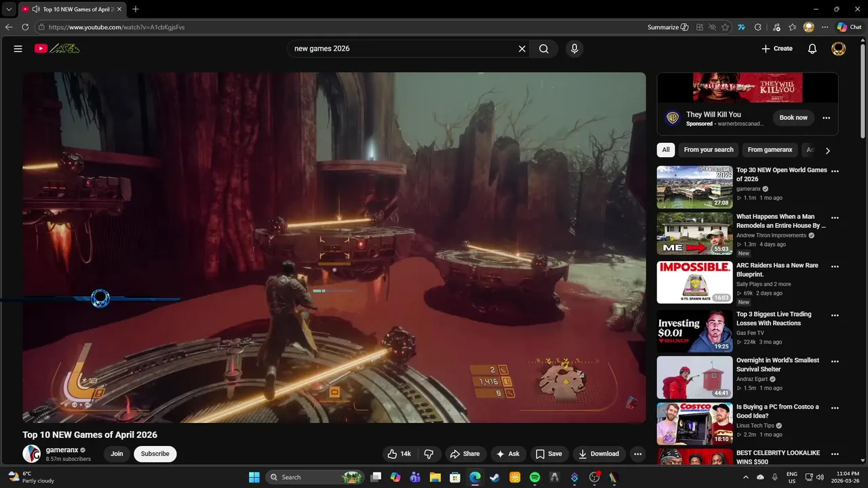Open options for Top 30 Open World video
Image resolution: width=868 pixels, height=488 pixels.
[835, 171]
